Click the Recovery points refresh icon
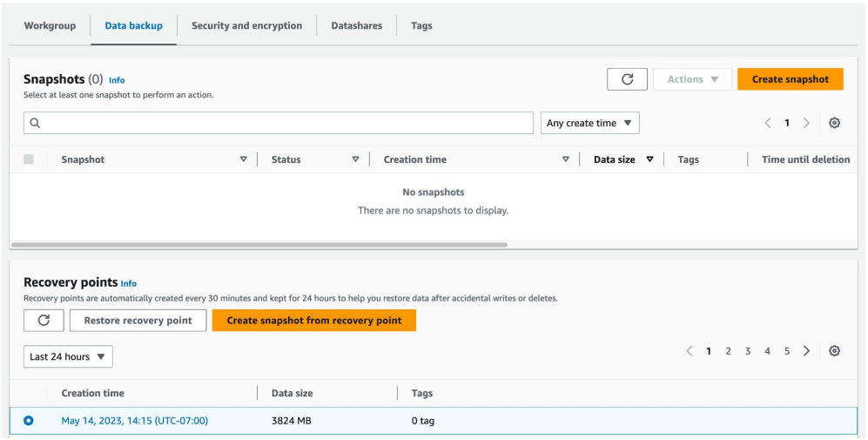Image resolution: width=868 pixels, height=440 pixels. tap(44, 321)
